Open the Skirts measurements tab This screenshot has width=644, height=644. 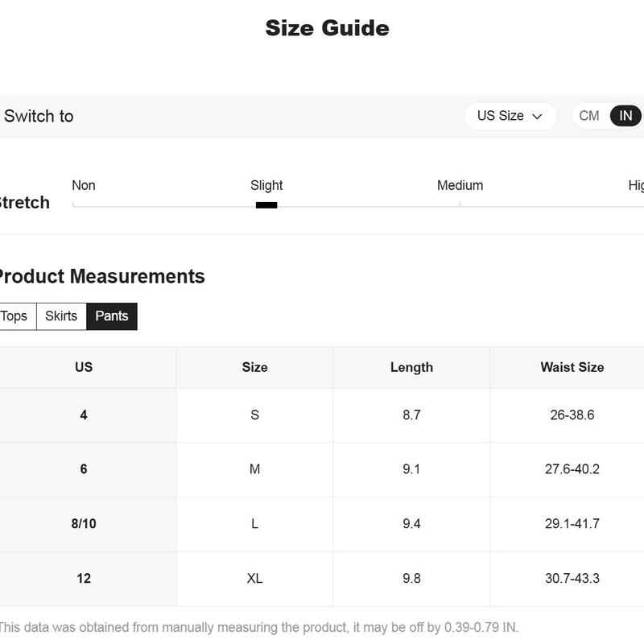[x=61, y=316]
